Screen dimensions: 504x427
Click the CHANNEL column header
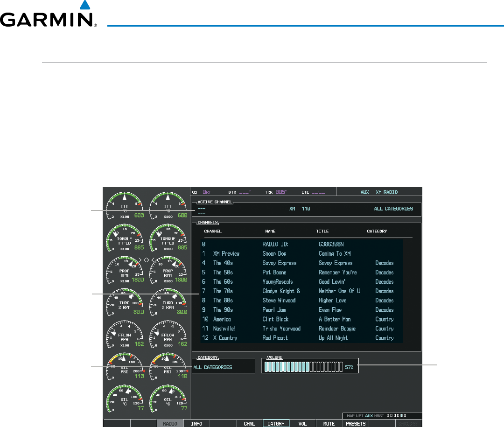[213, 231]
